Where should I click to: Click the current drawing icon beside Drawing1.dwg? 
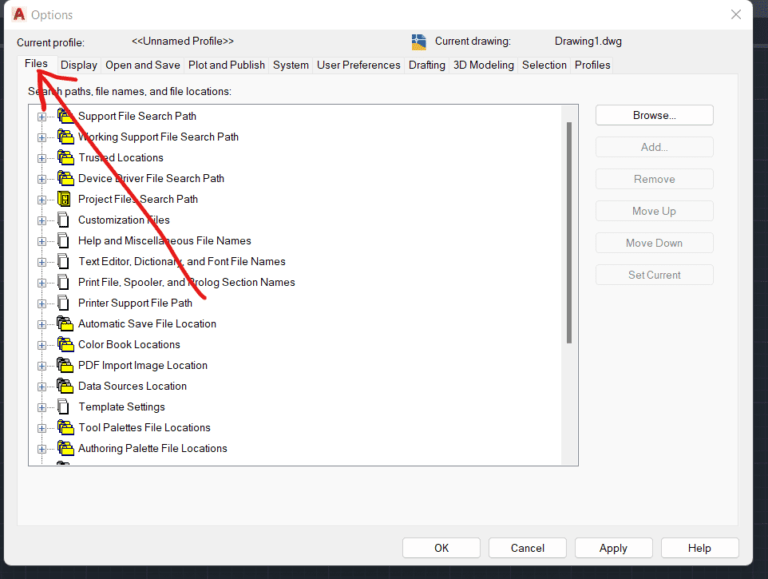419,42
